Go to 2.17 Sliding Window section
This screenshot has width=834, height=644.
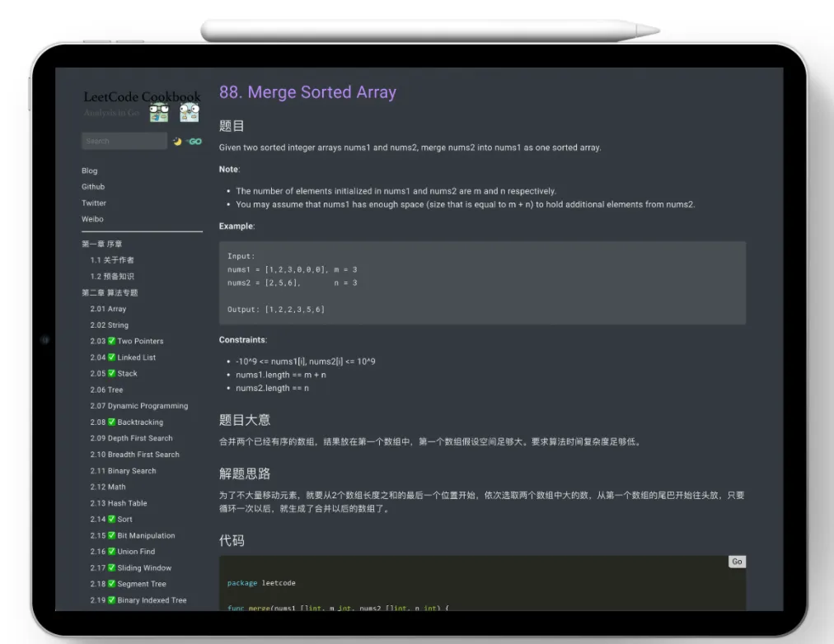[131, 568]
